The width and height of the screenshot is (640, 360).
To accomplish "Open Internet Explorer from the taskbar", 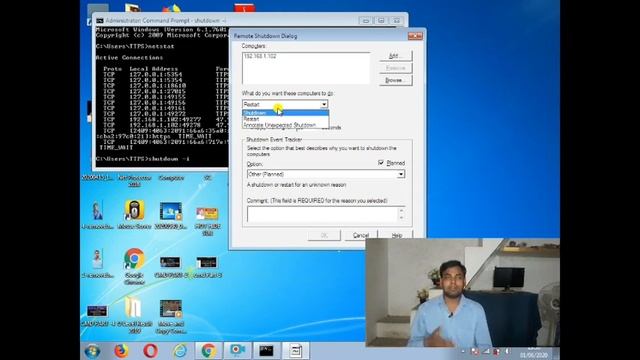I will 180,351.
